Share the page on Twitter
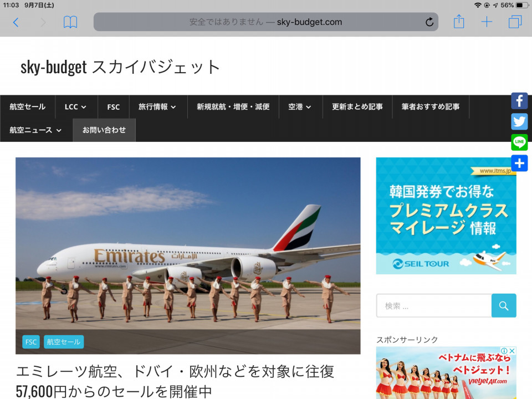The width and height of the screenshot is (532, 399). coord(519,121)
